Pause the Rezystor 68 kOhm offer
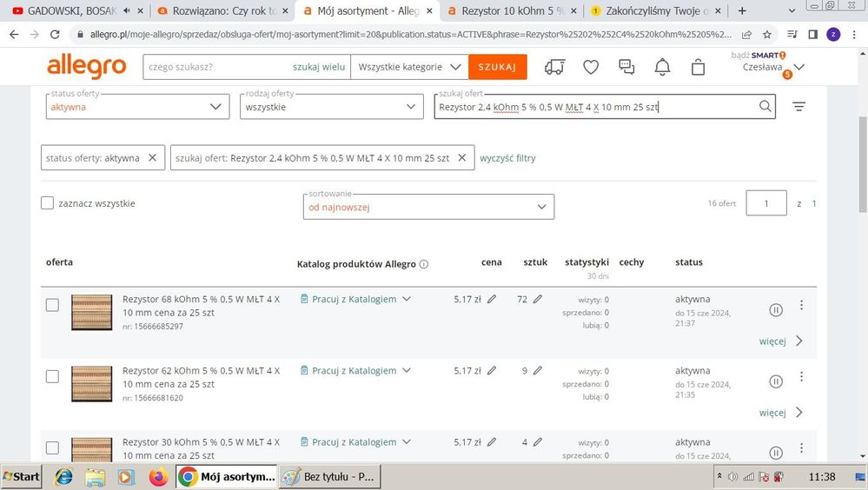This screenshot has height=490, width=868. pyautogui.click(x=776, y=310)
